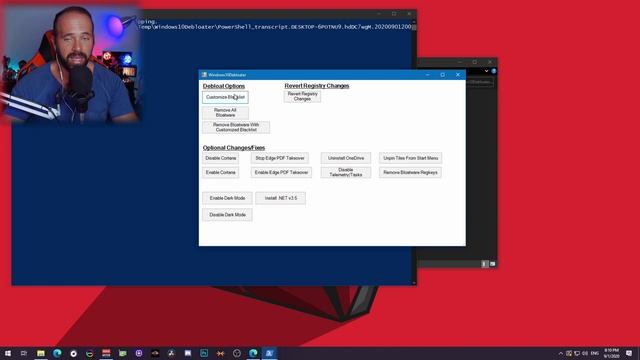640x360 pixels.
Task: Open Task View from taskbar
Action: (24, 353)
